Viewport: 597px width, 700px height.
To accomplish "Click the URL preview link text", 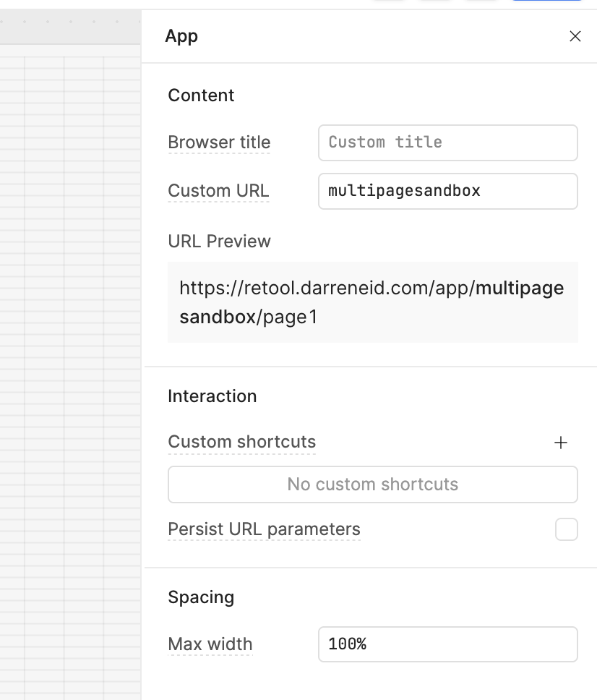I will 371,302.
